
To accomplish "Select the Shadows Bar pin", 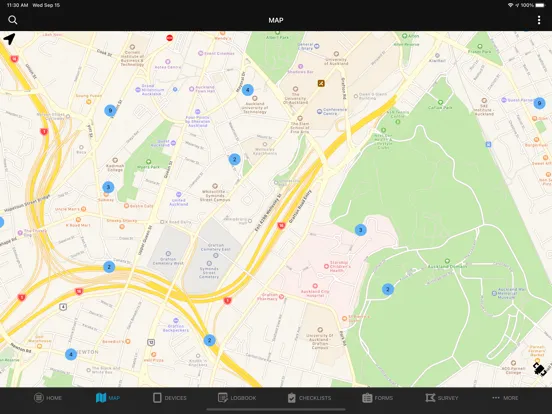I will point(300,66).
